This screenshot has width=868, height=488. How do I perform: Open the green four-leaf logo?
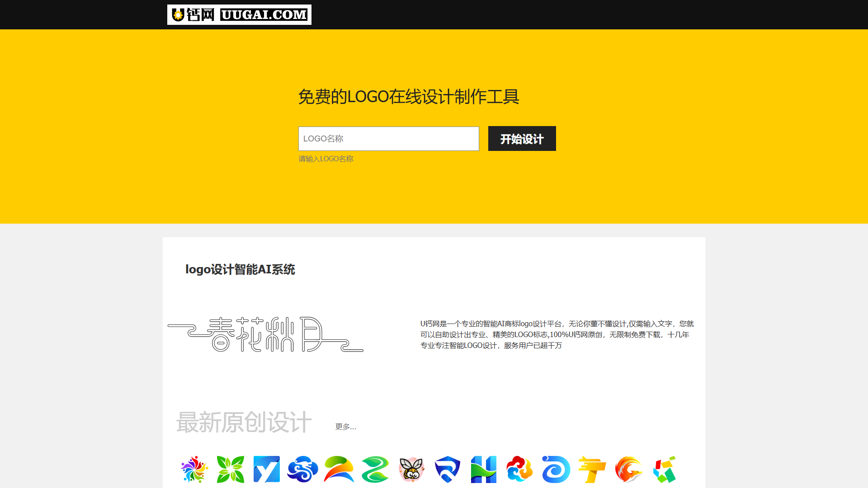pyautogui.click(x=231, y=469)
